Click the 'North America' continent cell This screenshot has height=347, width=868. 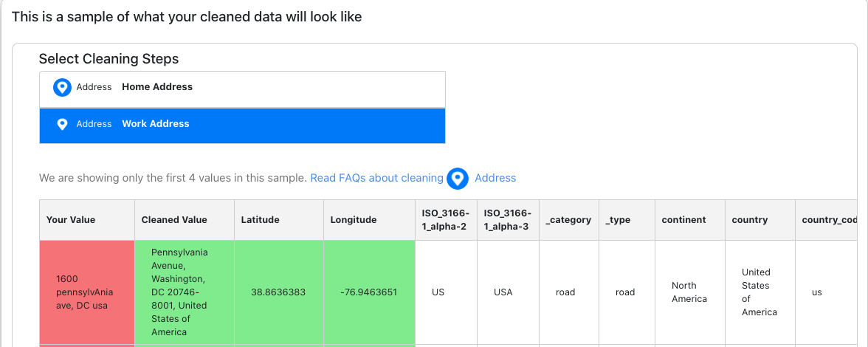tap(689, 292)
